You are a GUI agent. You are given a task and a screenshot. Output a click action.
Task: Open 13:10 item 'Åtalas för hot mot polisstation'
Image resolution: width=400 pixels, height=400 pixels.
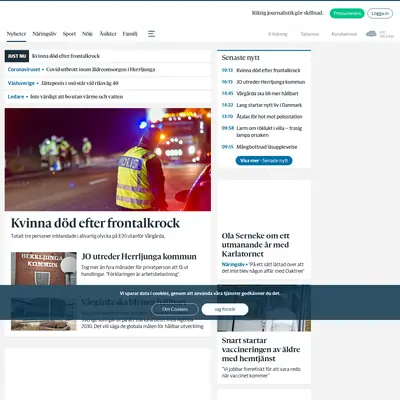click(x=269, y=117)
